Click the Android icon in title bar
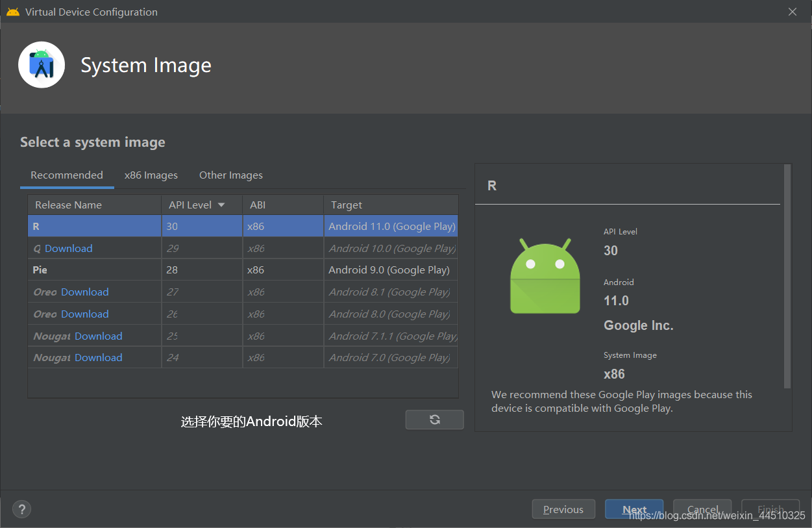Viewport: 812px width, 528px height. pos(13,12)
